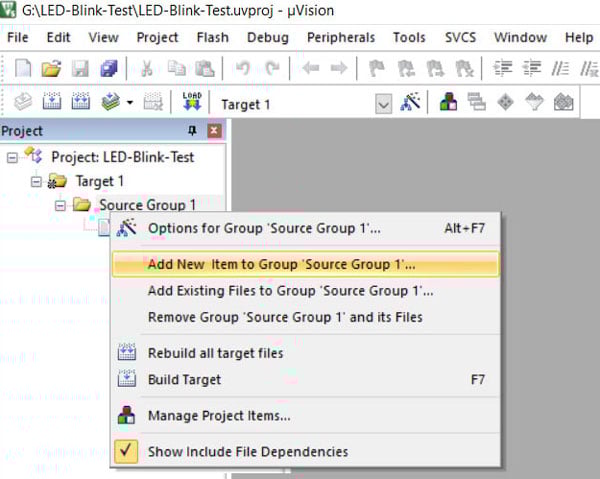Viewport: 600px width, 479px height.
Task: Click the Insert Bookmark flag icon
Action: (377, 68)
